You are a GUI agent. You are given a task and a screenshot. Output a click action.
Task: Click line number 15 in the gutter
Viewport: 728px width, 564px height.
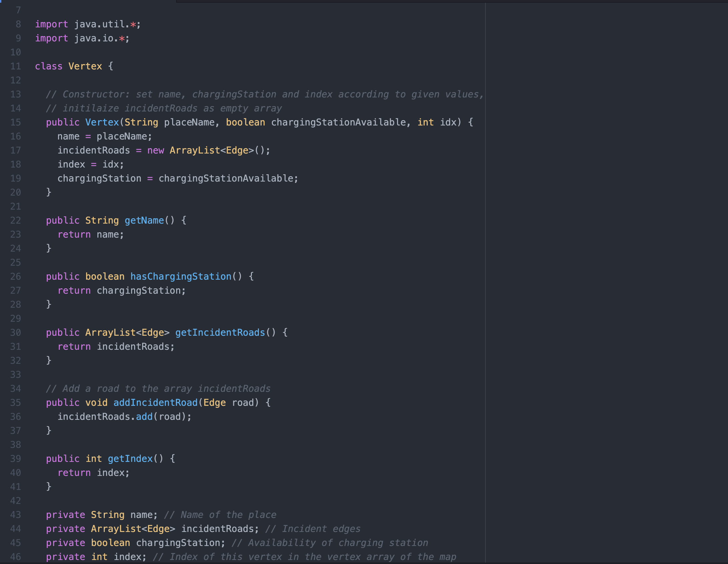point(15,122)
